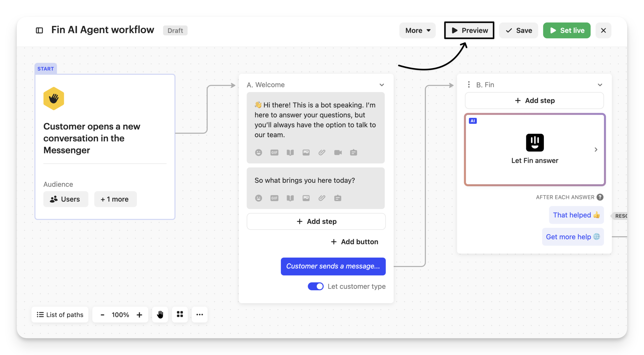The width and height of the screenshot is (644, 355).
Task: Click the A. Welcome path title
Action: coord(265,85)
